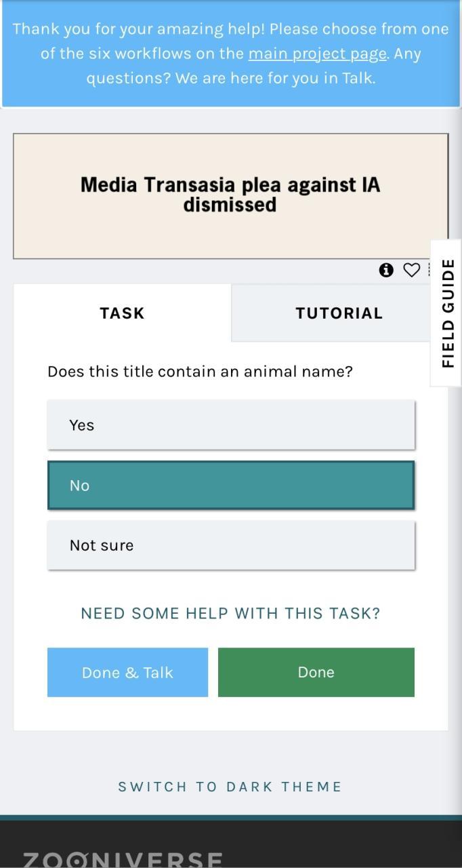Image resolution: width=462 pixels, height=868 pixels.
Task: Click the green Done button
Action: pyautogui.click(x=316, y=672)
